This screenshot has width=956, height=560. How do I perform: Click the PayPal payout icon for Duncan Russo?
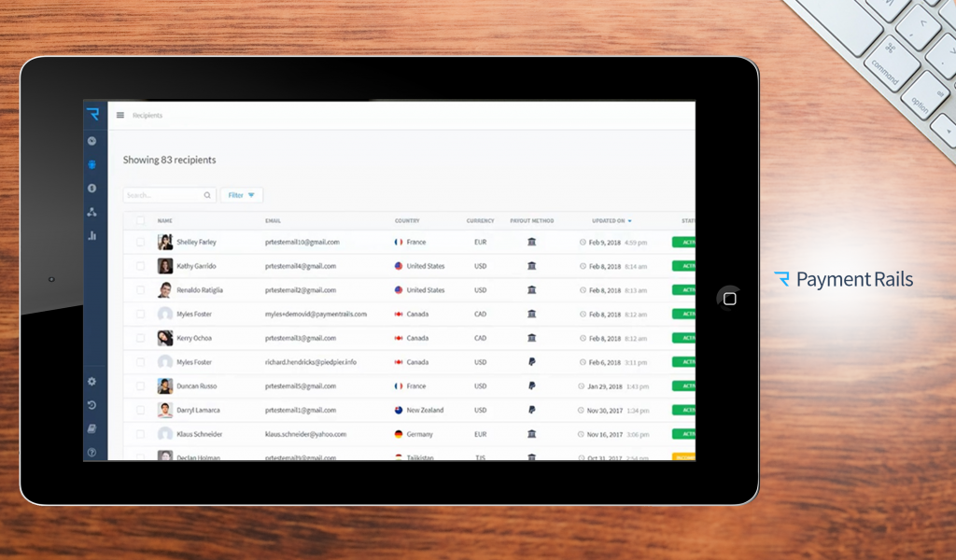[x=531, y=385]
